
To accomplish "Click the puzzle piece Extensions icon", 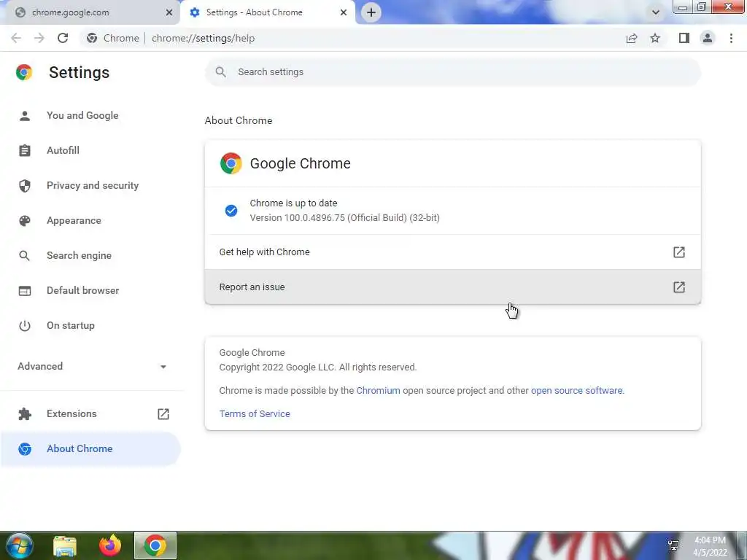I will click(25, 414).
